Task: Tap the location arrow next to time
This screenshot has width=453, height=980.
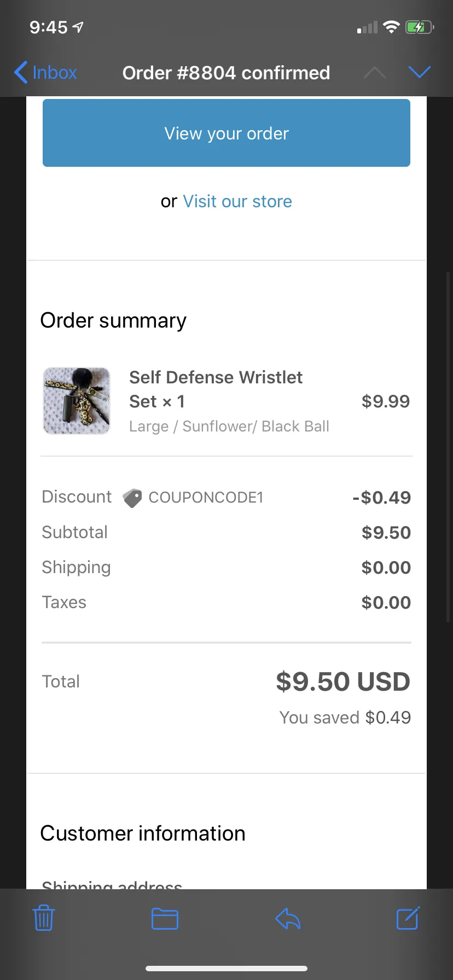Action: [x=78, y=27]
